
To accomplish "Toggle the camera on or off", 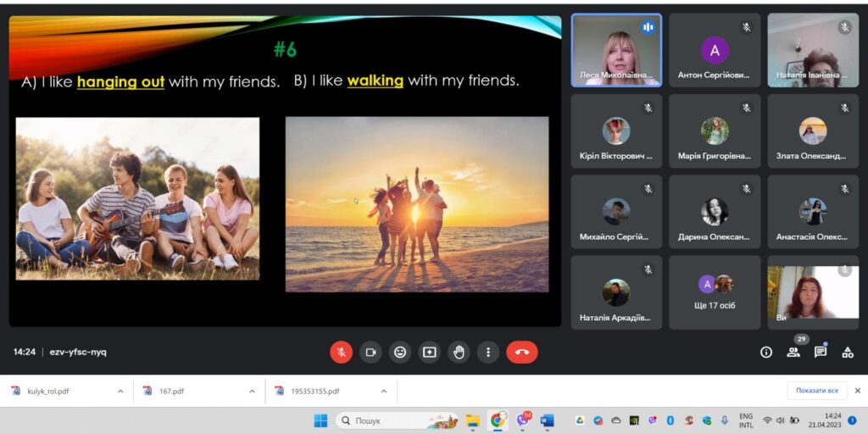I will 370,352.
